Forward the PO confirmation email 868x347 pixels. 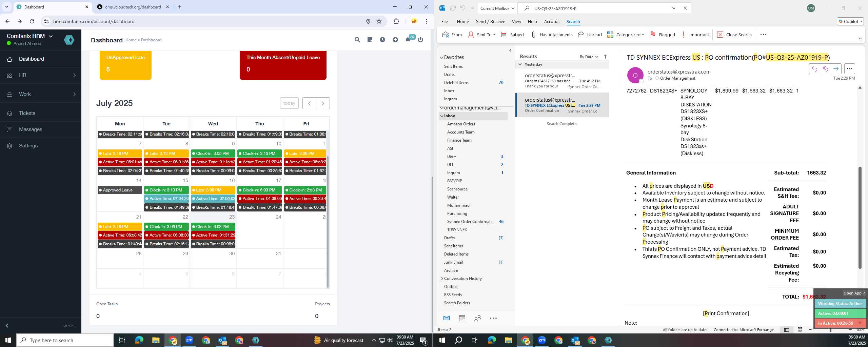(x=836, y=69)
